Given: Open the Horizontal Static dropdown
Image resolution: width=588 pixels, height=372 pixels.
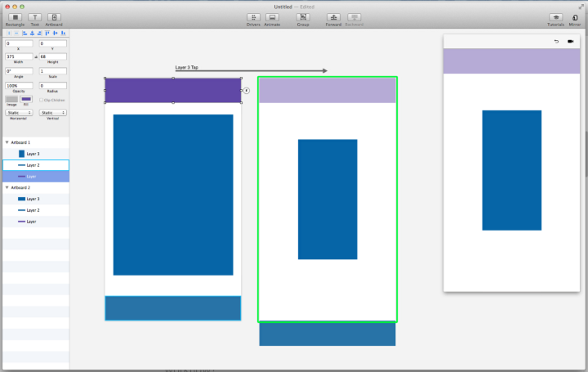Looking at the screenshot, I should pos(19,113).
